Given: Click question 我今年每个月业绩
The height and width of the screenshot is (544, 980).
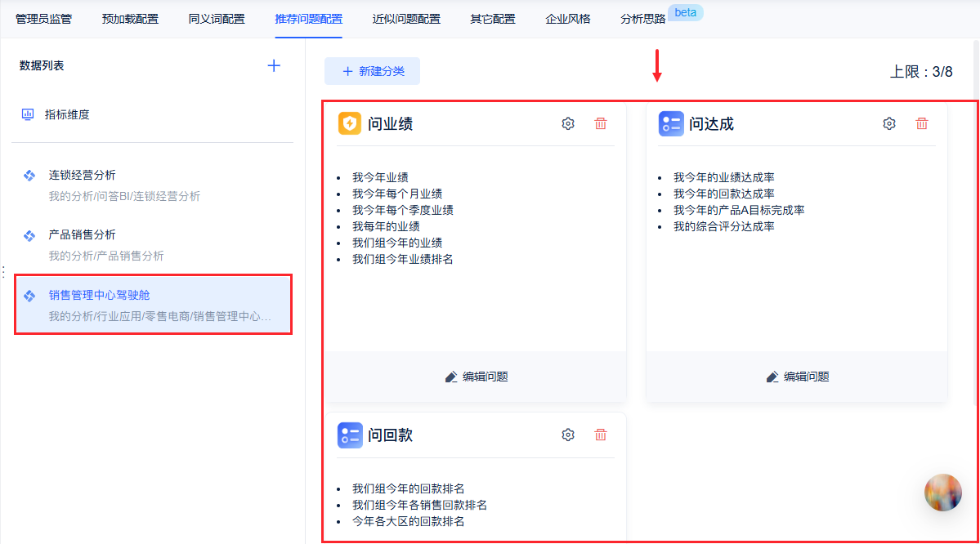Looking at the screenshot, I should [397, 194].
